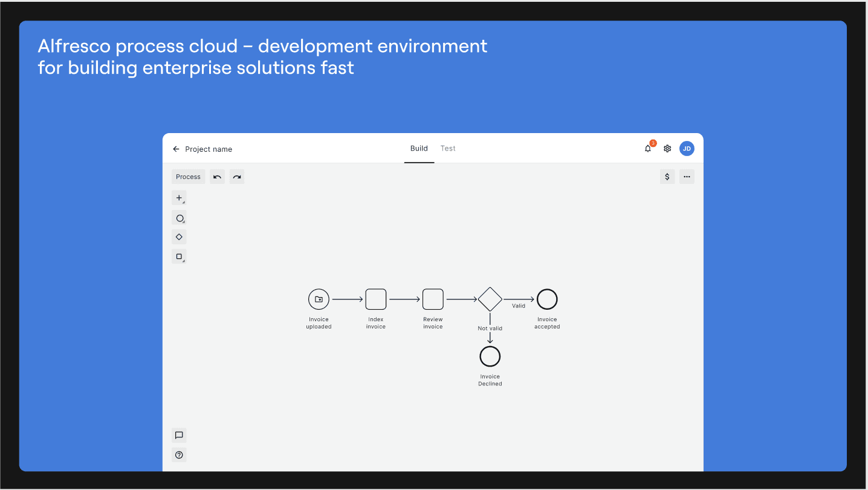Click the Process button

tap(188, 177)
